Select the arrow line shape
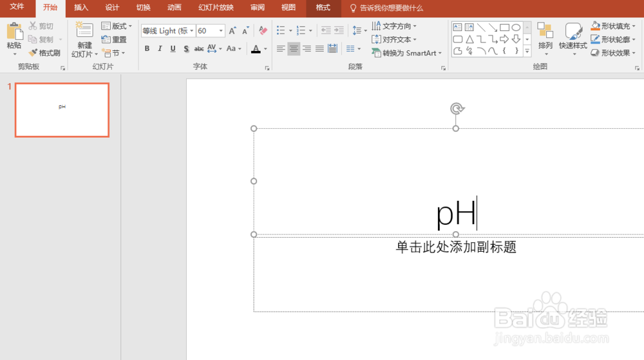 (x=493, y=28)
